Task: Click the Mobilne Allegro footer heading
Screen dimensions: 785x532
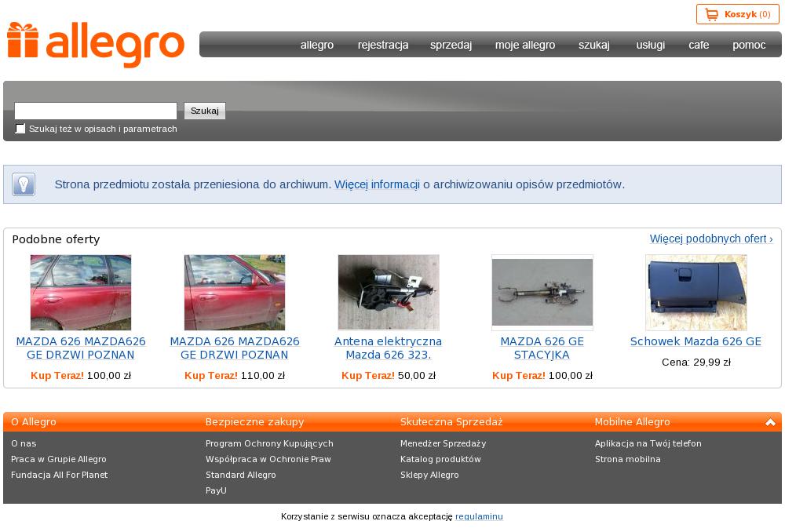Action: pos(632,422)
